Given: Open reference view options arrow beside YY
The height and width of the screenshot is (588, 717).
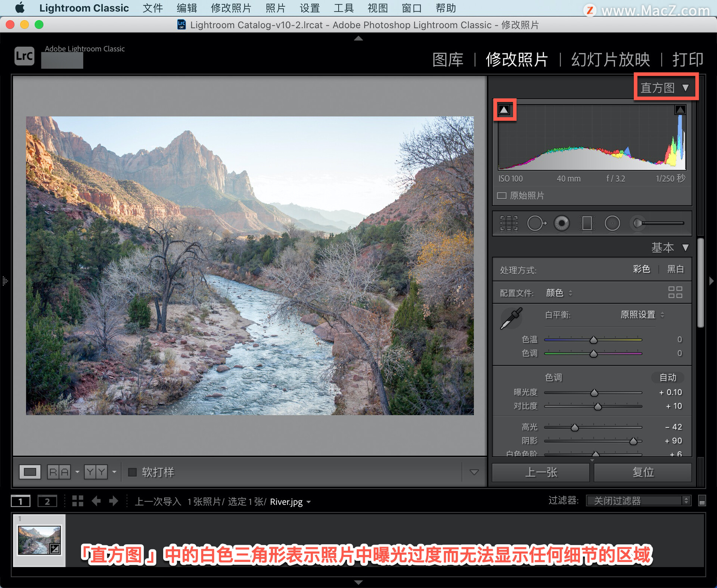Looking at the screenshot, I should click(114, 472).
